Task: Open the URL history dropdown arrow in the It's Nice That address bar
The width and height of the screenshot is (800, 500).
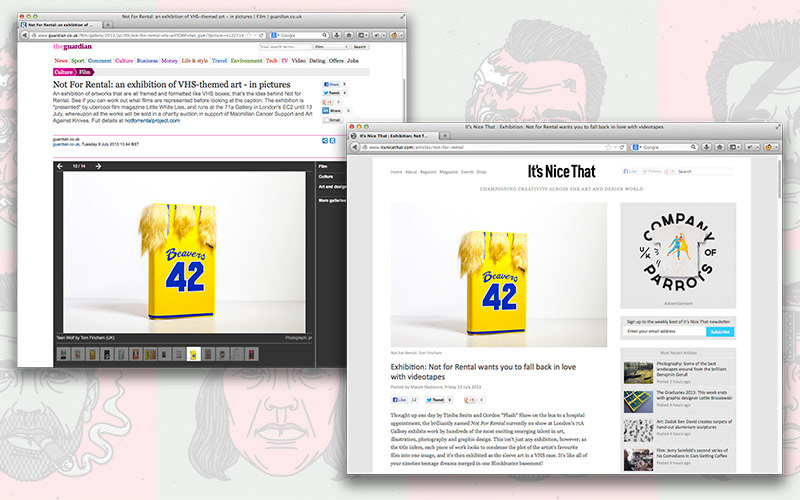Action: (615, 147)
